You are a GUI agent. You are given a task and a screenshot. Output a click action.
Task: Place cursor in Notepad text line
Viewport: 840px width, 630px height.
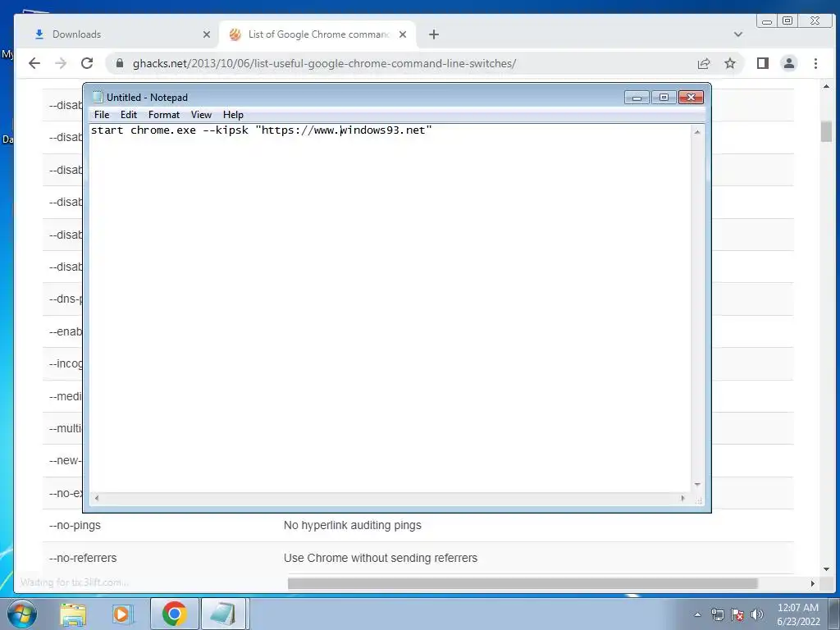click(x=261, y=130)
